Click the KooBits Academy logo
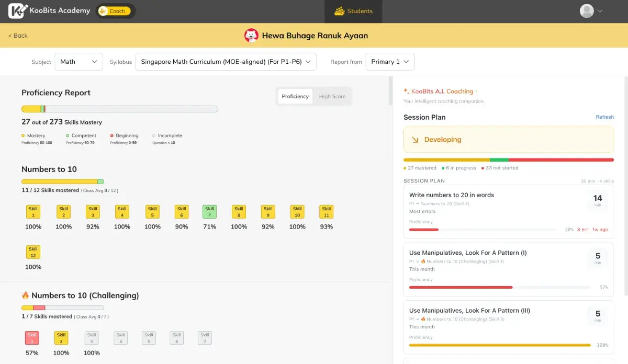Viewport: 628px width, 364px height. [49, 11]
